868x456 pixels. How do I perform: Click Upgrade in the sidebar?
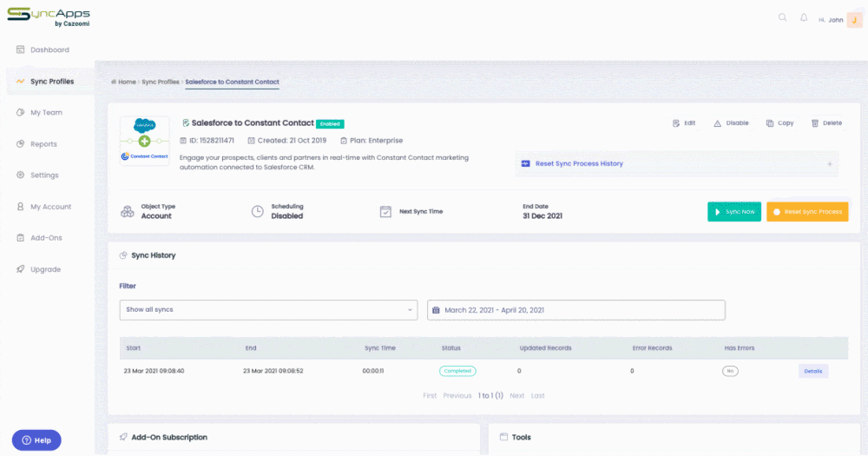[38, 269]
